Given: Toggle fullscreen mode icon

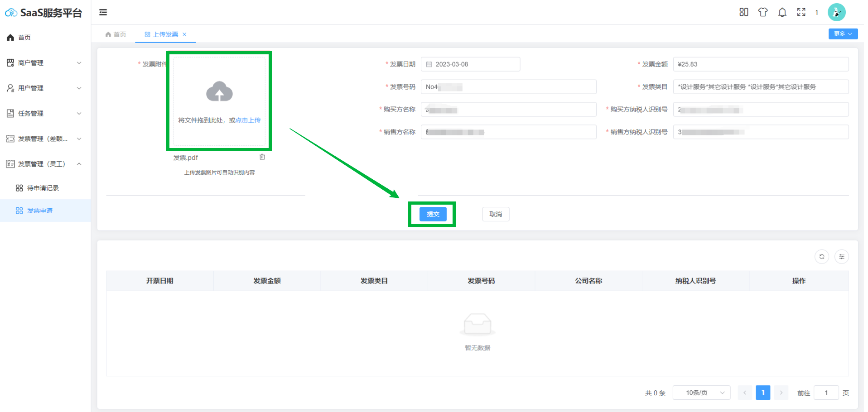Looking at the screenshot, I should [x=801, y=12].
